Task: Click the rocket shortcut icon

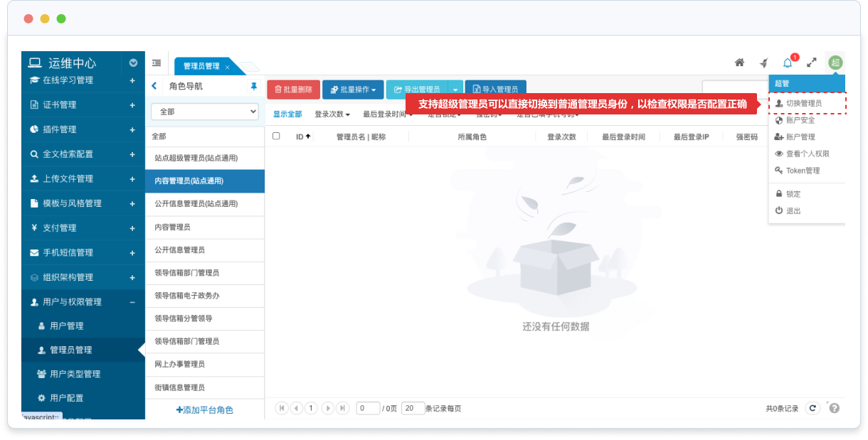Action: point(763,63)
